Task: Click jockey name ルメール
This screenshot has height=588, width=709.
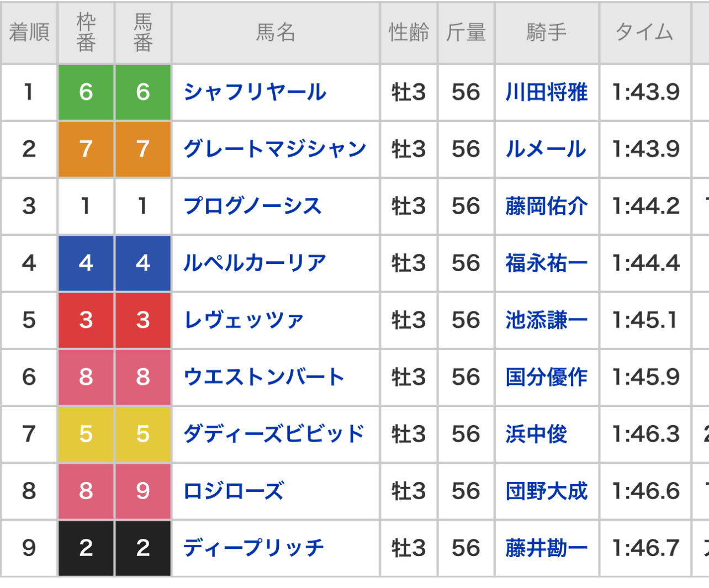Action: click(546, 149)
